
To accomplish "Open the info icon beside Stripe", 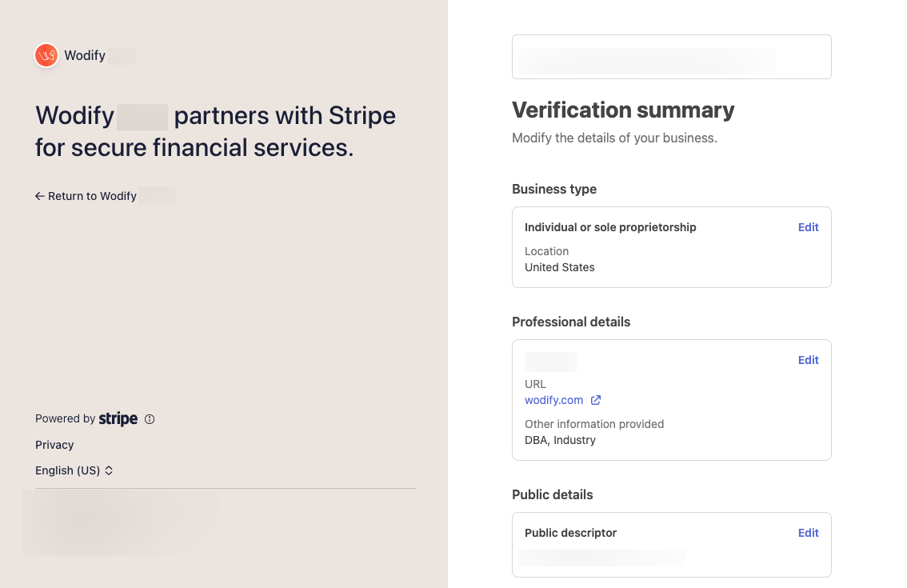I will [x=150, y=419].
